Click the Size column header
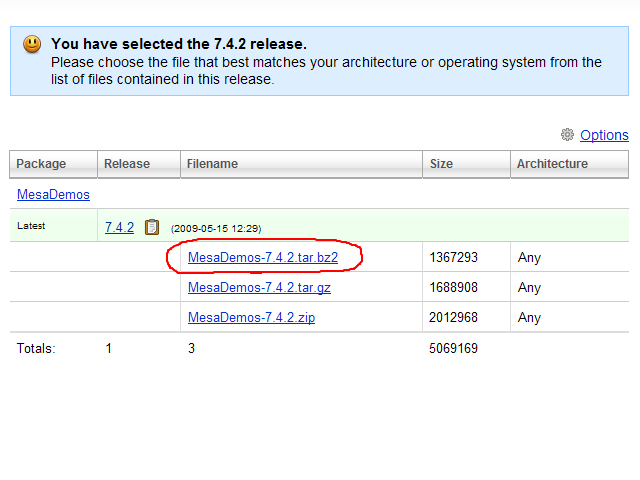This screenshot has width=640, height=480. [441, 164]
